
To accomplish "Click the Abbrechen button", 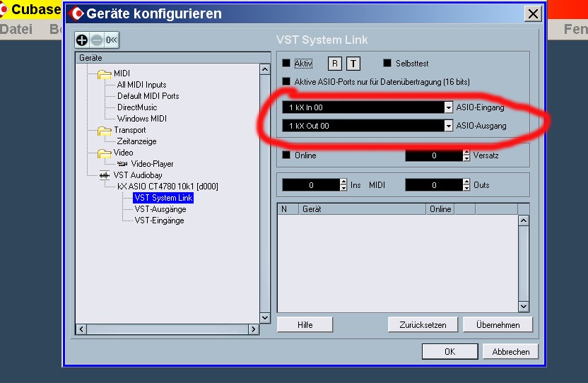I will pos(511,351).
